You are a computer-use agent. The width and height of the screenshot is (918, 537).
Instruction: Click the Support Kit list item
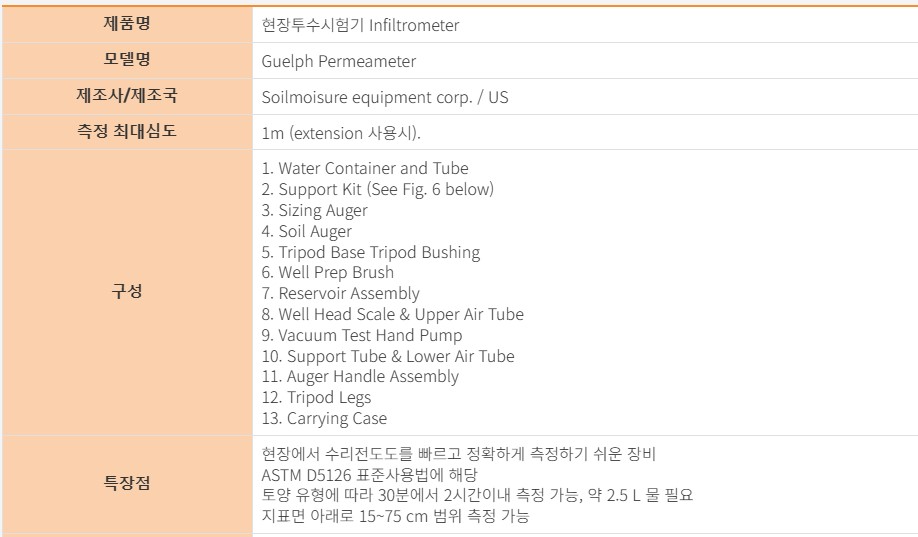[378, 189]
